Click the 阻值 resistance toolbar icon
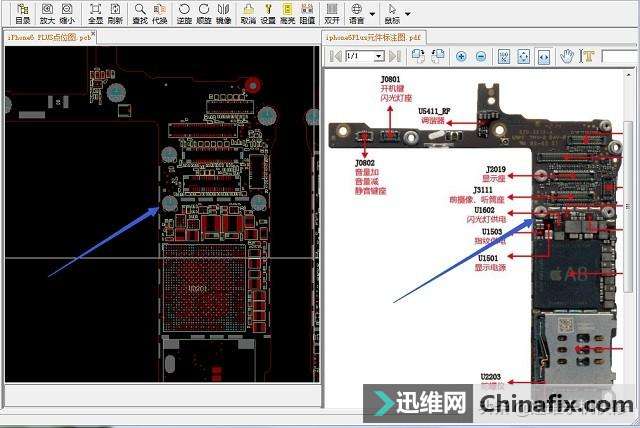Screen dimensions: 640x428 click(307, 14)
